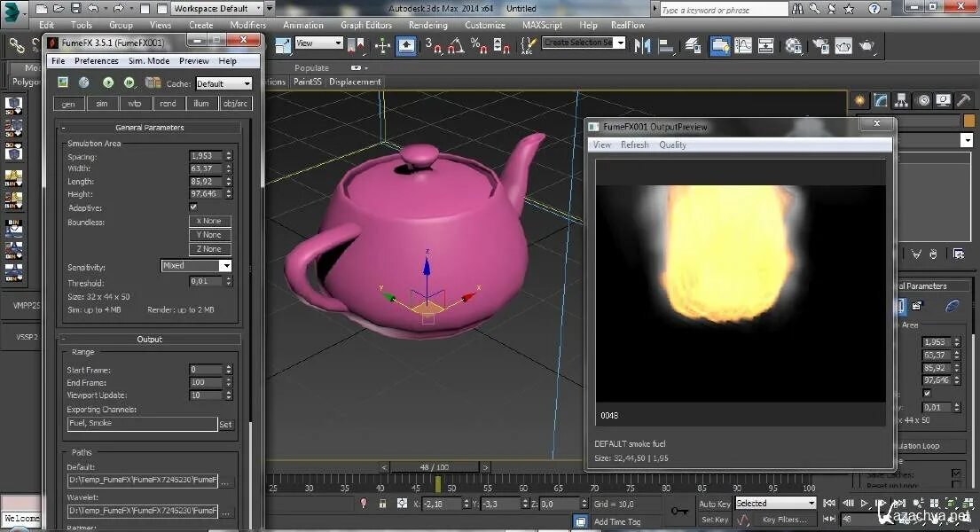980x532 pixels.
Task: Click the End Frame field showing 100
Action: (207, 382)
